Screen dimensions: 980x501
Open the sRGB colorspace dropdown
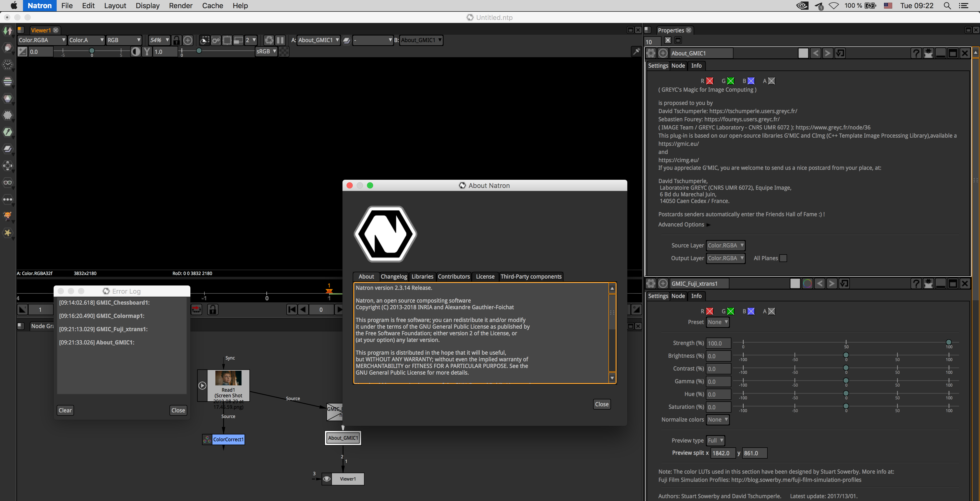[x=266, y=51]
